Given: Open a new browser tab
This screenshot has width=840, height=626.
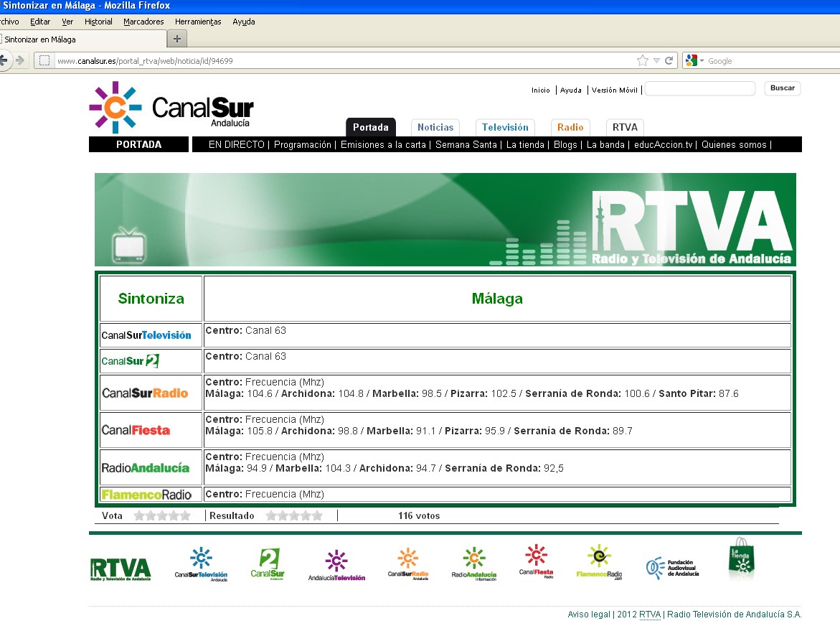Looking at the screenshot, I should (x=177, y=39).
